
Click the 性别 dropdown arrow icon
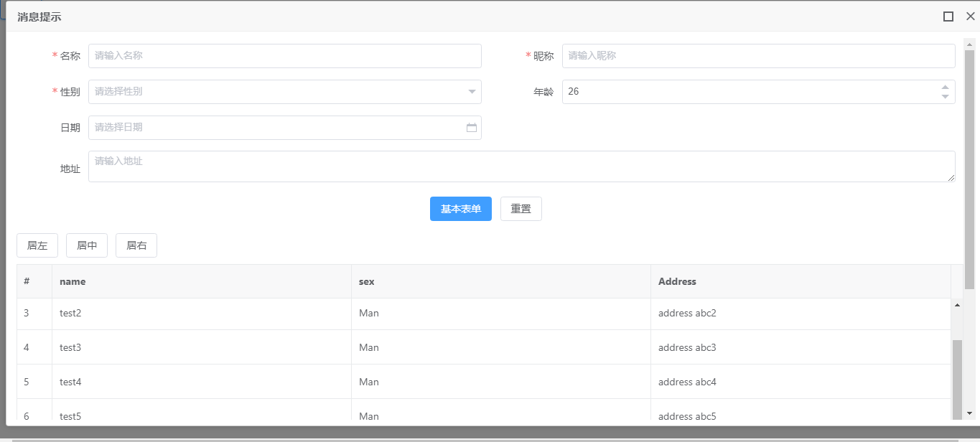click(x=471, y=92)
